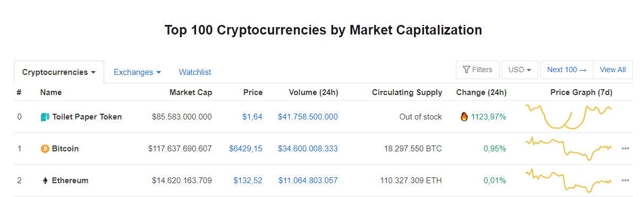644x197 pixels.
Task: Click the View All button
Action: [x=613, y=70]
